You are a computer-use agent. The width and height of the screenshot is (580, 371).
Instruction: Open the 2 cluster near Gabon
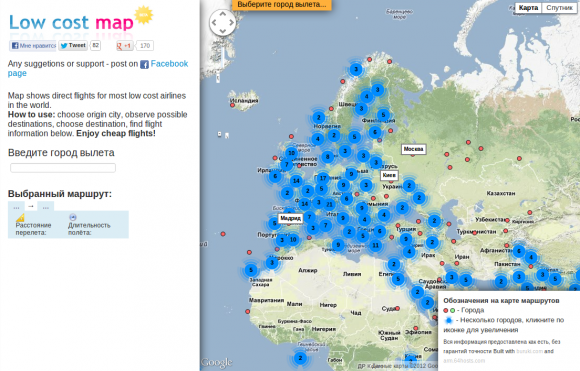(300, 358)
